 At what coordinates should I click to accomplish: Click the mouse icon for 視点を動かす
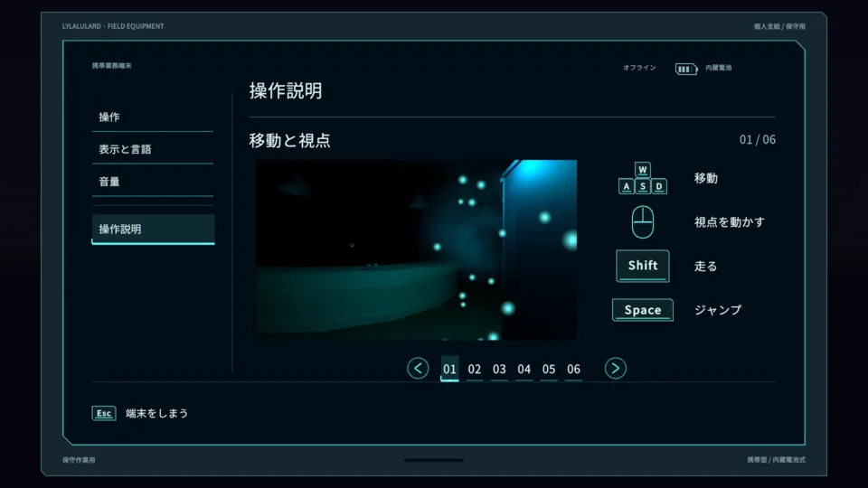[x=643, y=222]
